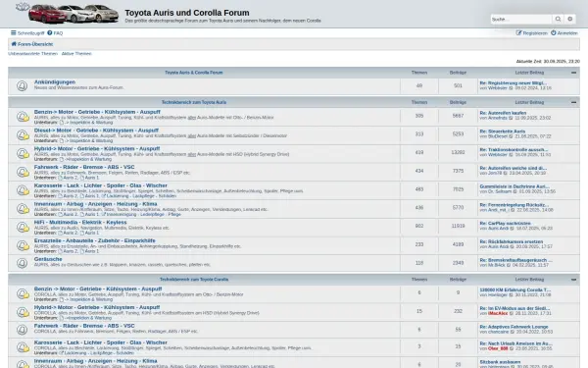Open user profile Dr. Seltsam
The height and width of the screenshot is (368, 588).
pyautogui.click(x=500, y=191)
